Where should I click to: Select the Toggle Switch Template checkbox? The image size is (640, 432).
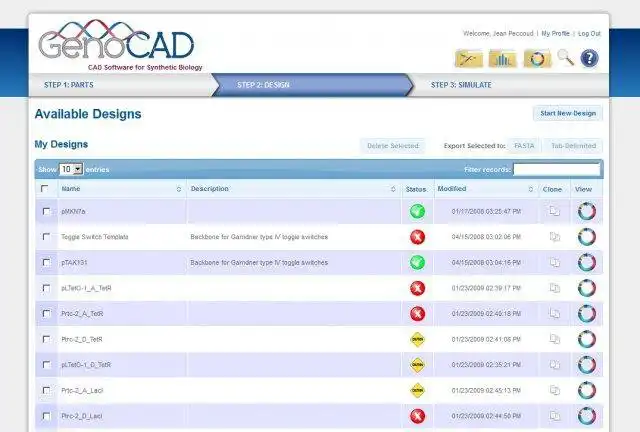point(47,237)
